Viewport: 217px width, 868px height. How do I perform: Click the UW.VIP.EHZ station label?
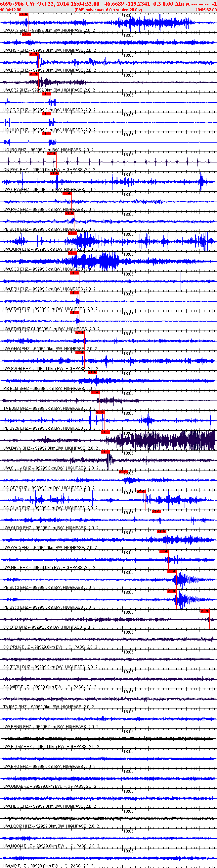point(49,866)
